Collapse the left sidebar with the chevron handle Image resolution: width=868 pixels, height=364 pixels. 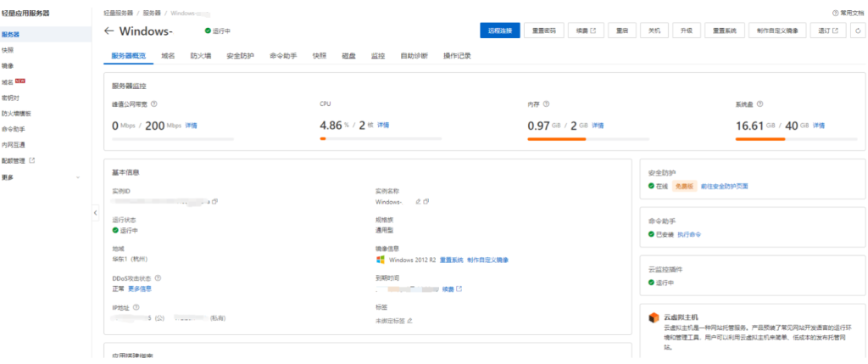click(95, 213)
